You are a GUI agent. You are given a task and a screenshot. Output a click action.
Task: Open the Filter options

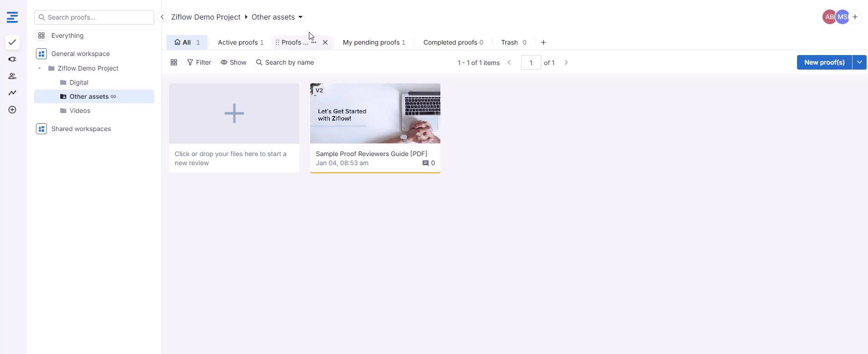pos(199,62)
